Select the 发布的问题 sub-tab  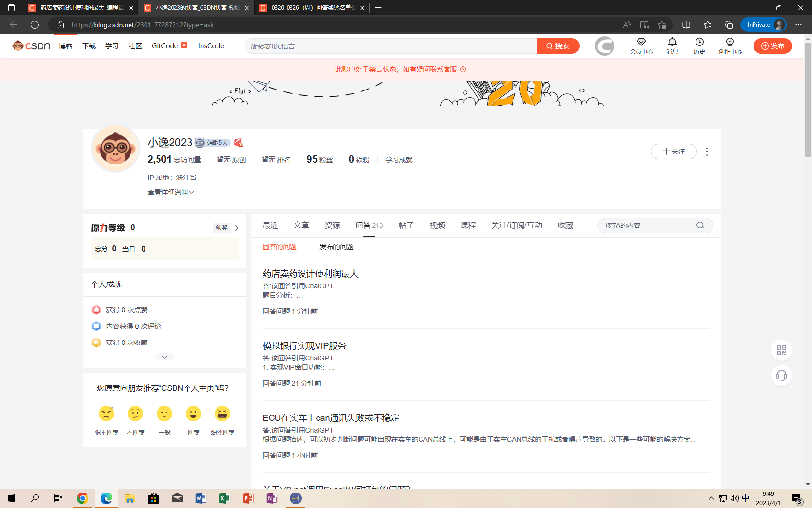[336, 247]
